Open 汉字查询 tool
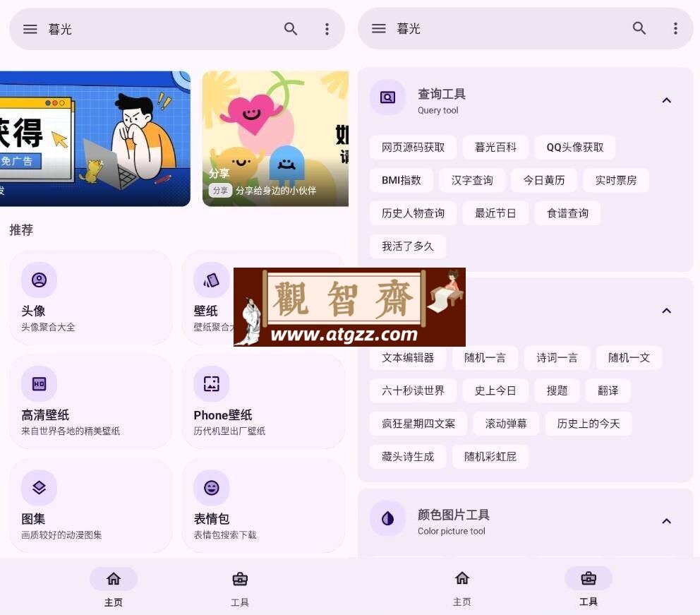 click(472, 181)
